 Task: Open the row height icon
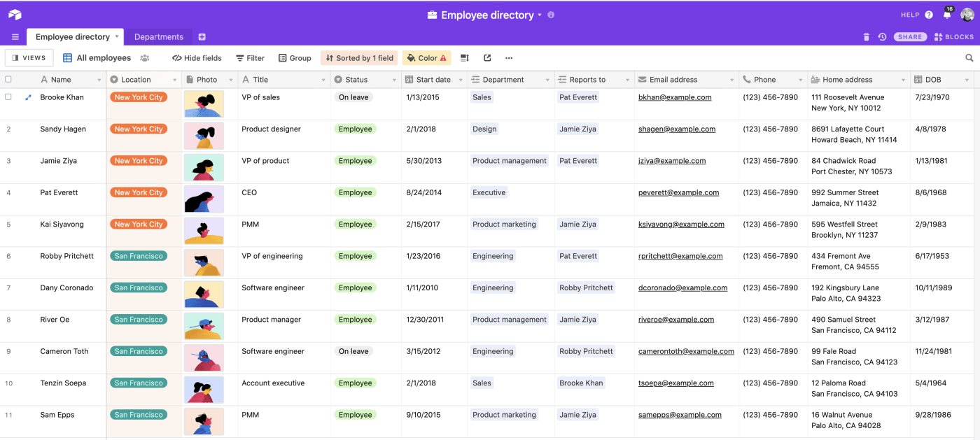pyautogui.click(x=464, y=58)
